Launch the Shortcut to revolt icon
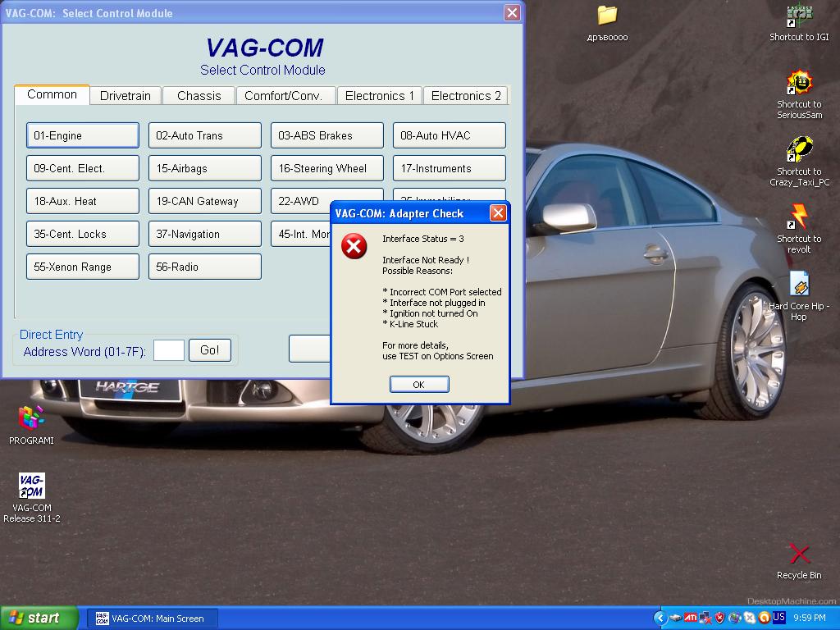Screen dimensions: 840x630 point(798,218)
